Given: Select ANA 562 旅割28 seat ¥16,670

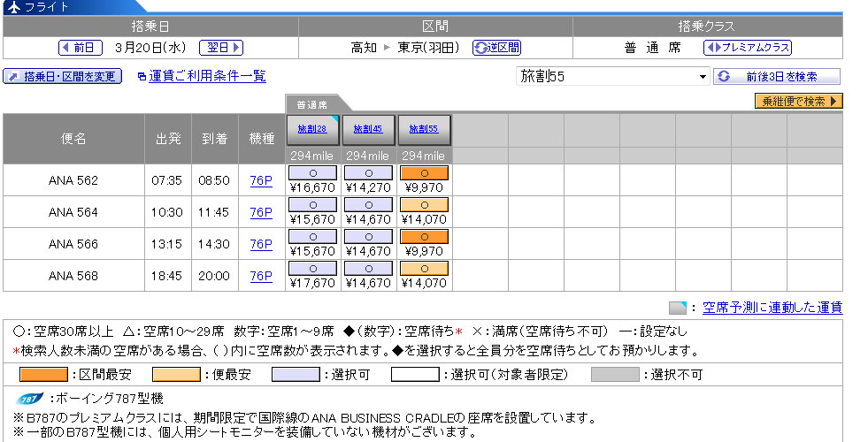Looking at the screenshot, I should point(312,173).
